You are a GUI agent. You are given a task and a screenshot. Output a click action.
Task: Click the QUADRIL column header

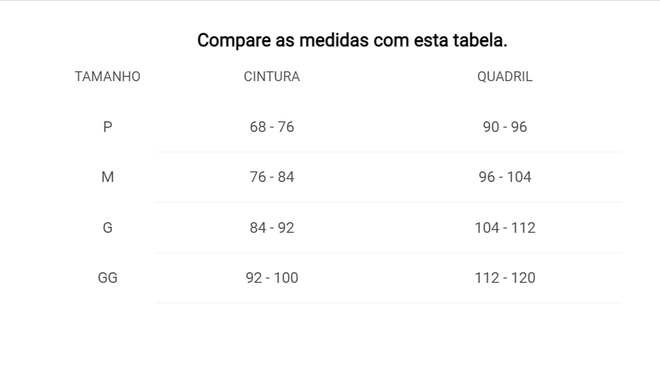pos(505,77)
